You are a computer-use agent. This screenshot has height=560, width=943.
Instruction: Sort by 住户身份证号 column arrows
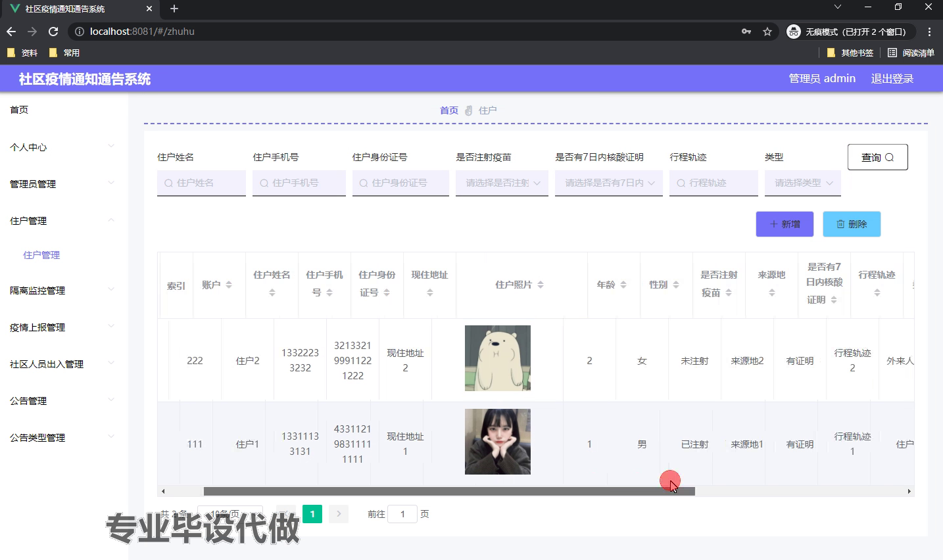coord(387,292)
